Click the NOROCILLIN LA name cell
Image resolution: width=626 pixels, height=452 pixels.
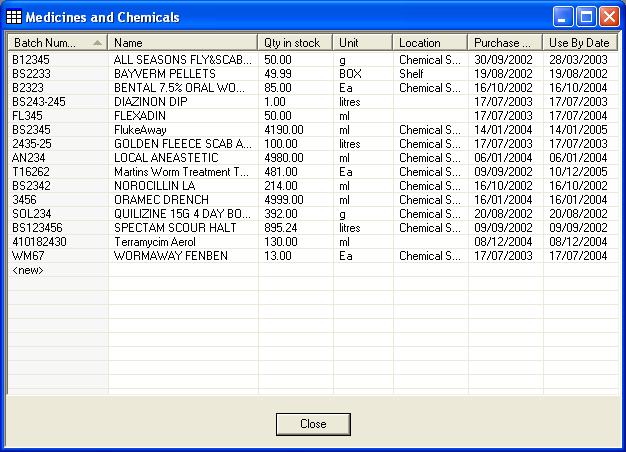coord(183,186)
